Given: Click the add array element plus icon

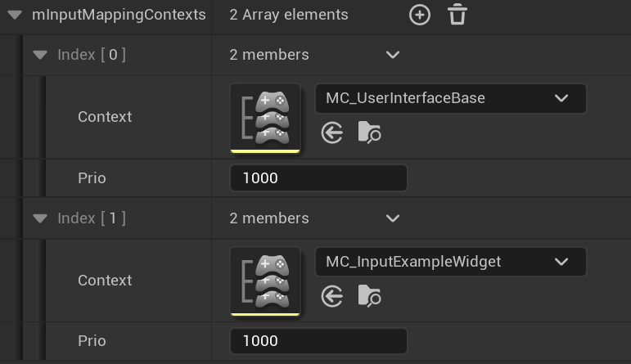Looking at the screenshot, I should click(x=420, y=15).
